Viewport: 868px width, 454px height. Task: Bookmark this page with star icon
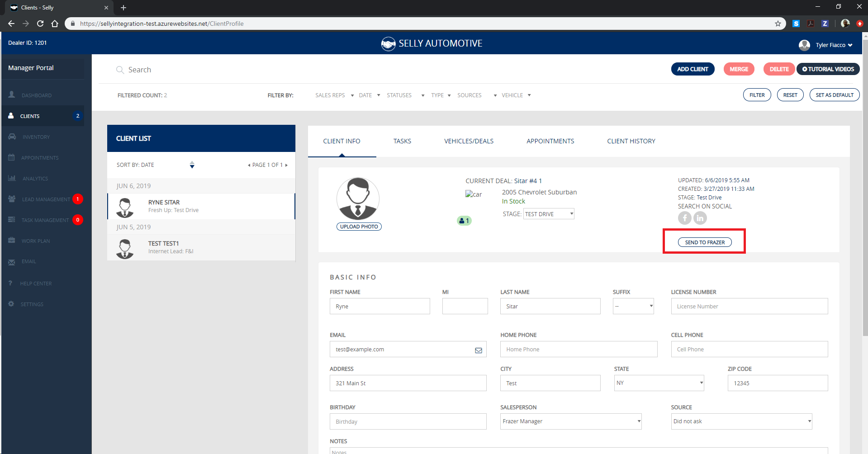pyautogui.click(x=778, y=24)
